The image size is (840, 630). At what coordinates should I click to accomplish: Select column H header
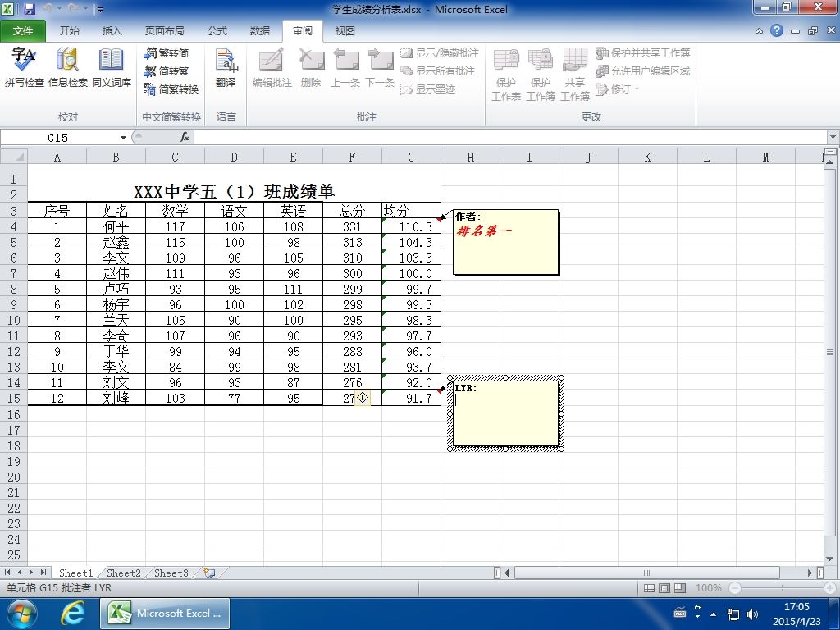[x=470, y=157]
